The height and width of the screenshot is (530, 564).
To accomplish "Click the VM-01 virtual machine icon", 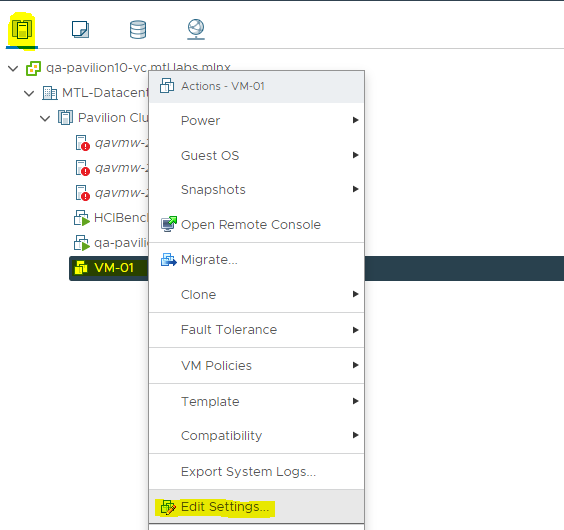I will [81, 268].
